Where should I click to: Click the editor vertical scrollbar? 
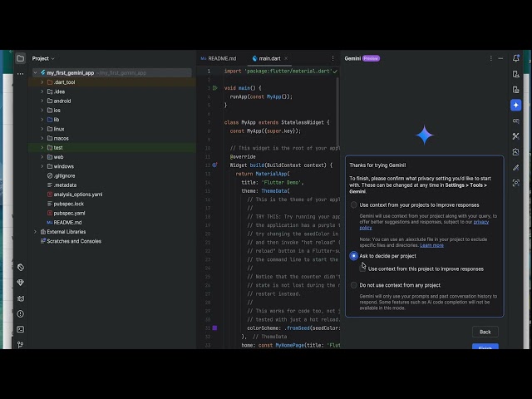point(337,112)
